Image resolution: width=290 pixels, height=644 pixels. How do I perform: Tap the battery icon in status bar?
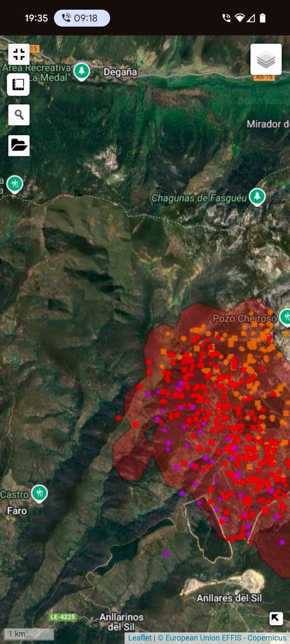(263, 18)
